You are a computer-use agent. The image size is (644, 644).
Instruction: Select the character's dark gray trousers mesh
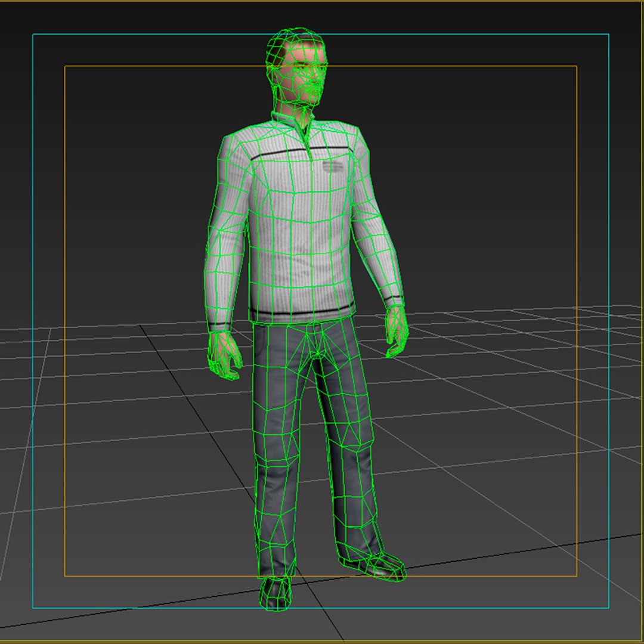(x=314, y=448)
